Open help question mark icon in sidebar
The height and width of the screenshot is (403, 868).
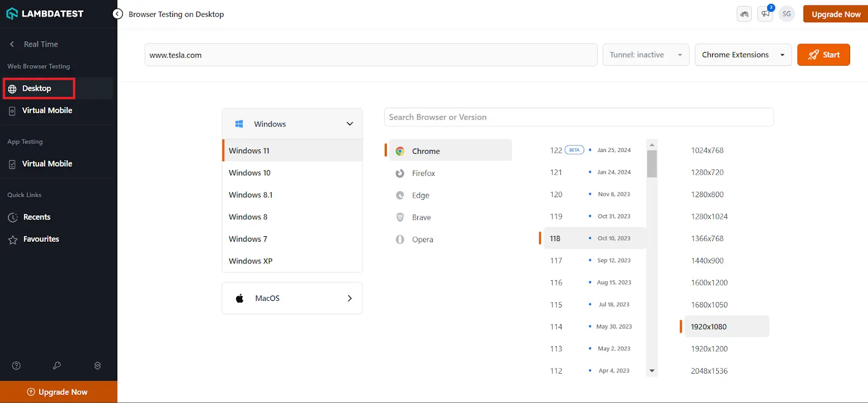[x=16, y=366]
